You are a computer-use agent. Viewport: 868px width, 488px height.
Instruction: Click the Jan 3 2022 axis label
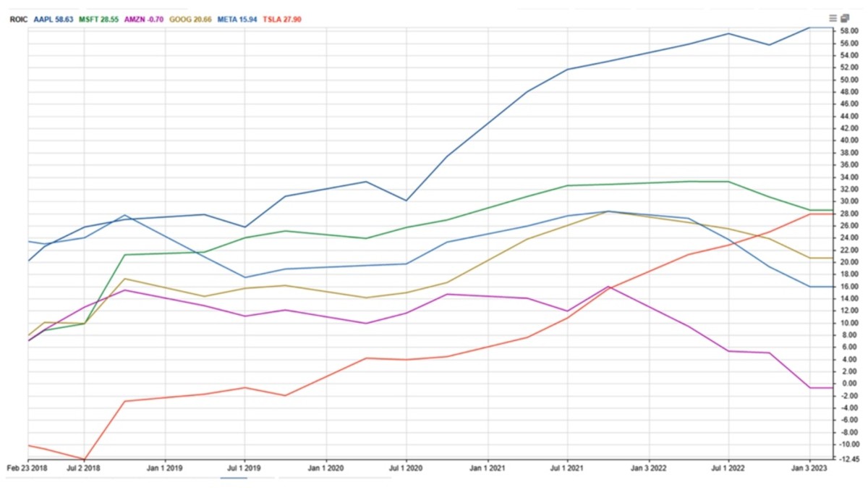pyautogui.click(x=648, y=468)
